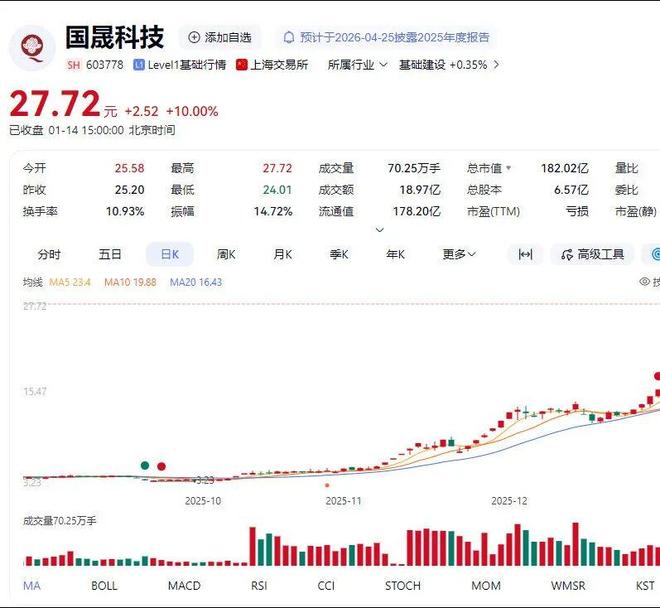The height and width of the screenshot is (608, 660).
Task: Add stock via 添加自选 button
Action: 220,37
